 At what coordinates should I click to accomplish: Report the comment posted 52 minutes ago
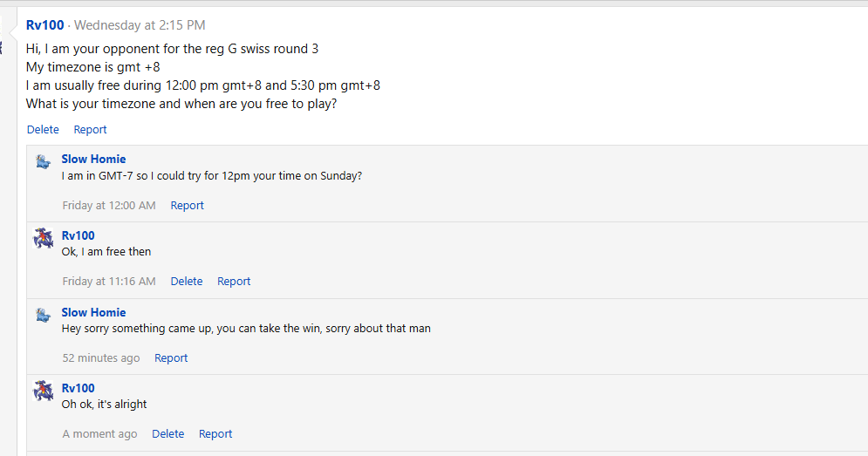(x=171, y=358)
